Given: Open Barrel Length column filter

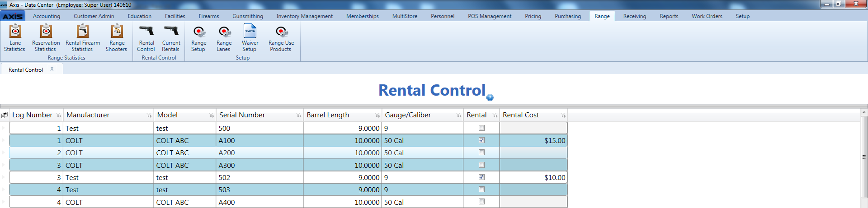Looking at the screenshot, I should [x=377, y=116].
